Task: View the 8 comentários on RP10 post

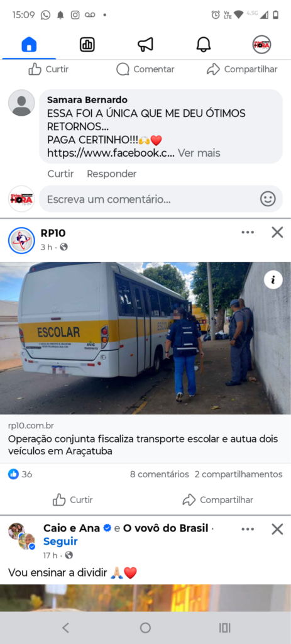Action: (x=159, y=474)
